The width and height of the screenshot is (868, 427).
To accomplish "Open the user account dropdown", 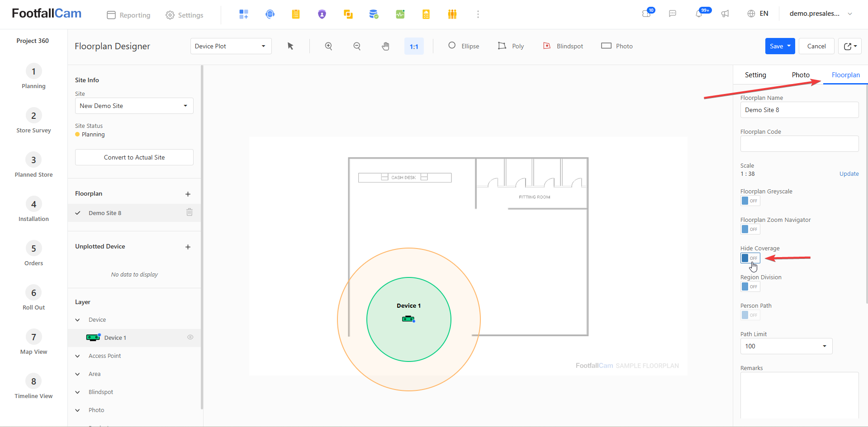I will tap(821, 14).
